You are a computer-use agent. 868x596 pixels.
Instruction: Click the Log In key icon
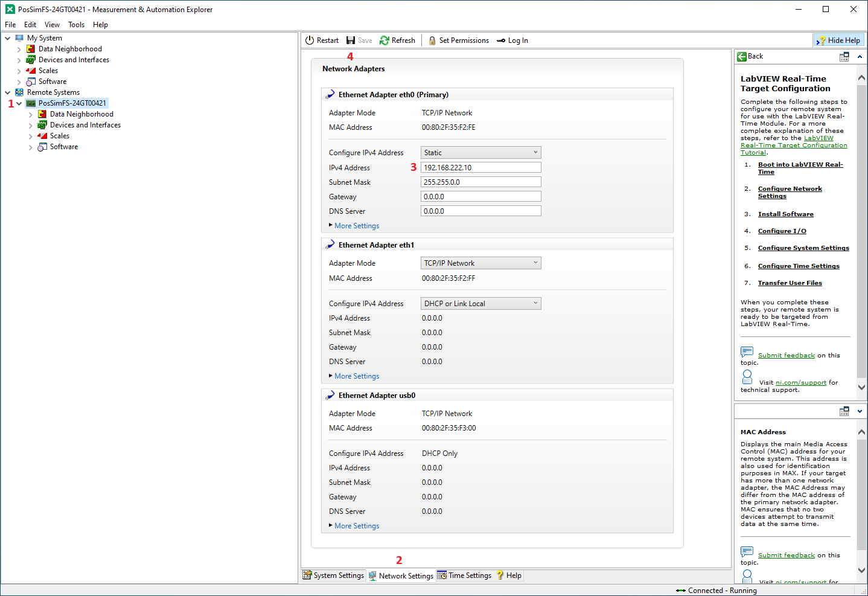pos(501,40)
